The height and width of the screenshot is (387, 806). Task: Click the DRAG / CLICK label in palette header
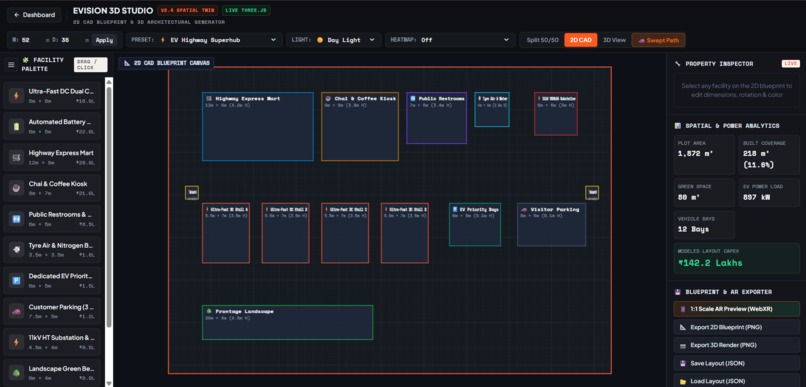[90, 65]
